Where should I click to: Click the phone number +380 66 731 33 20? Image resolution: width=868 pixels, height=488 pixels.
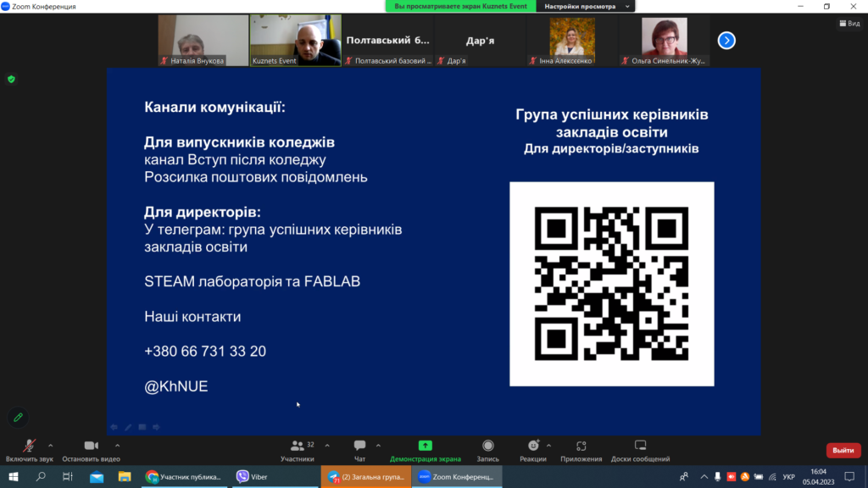205,352
